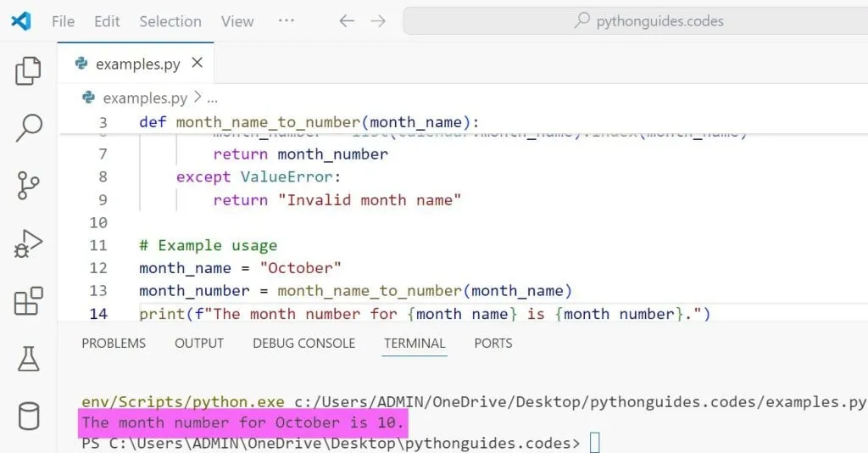Go back with the left arrow
This screenshot has height=453, width=868.
346,21
